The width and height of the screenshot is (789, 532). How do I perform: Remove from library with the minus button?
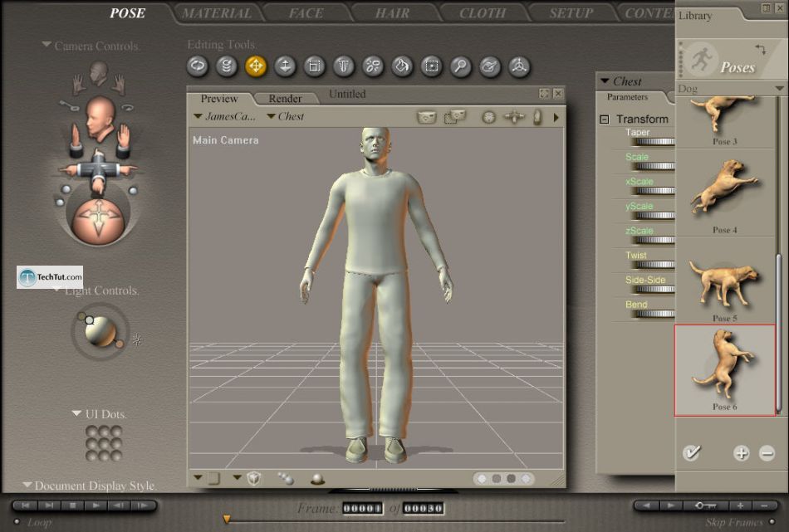pos(767,453)
